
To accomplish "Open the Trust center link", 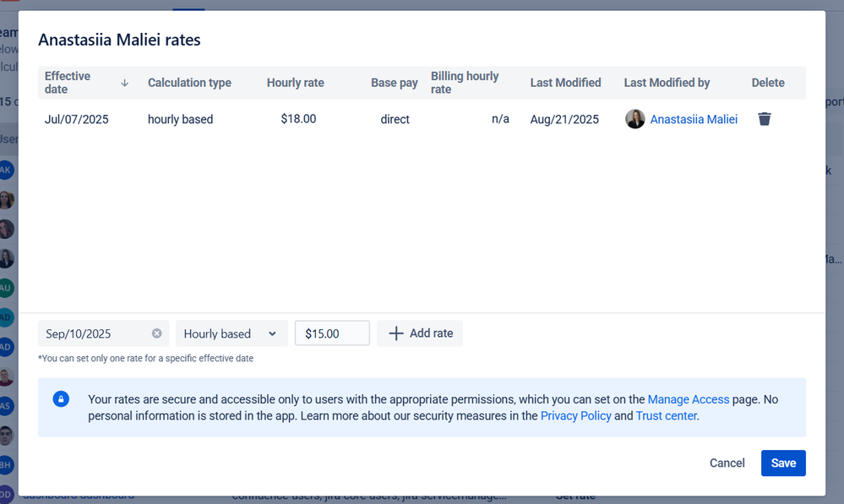I will coord(667,415).
